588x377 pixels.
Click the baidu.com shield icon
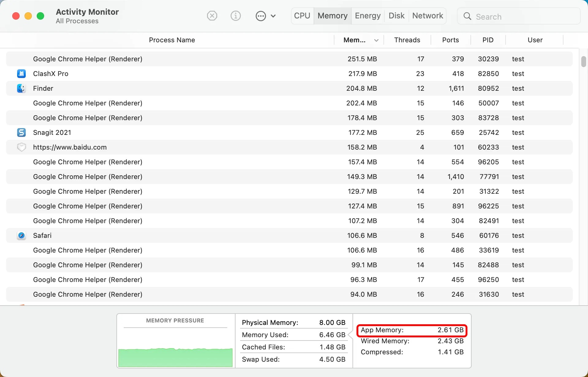(x=21, y=147)
